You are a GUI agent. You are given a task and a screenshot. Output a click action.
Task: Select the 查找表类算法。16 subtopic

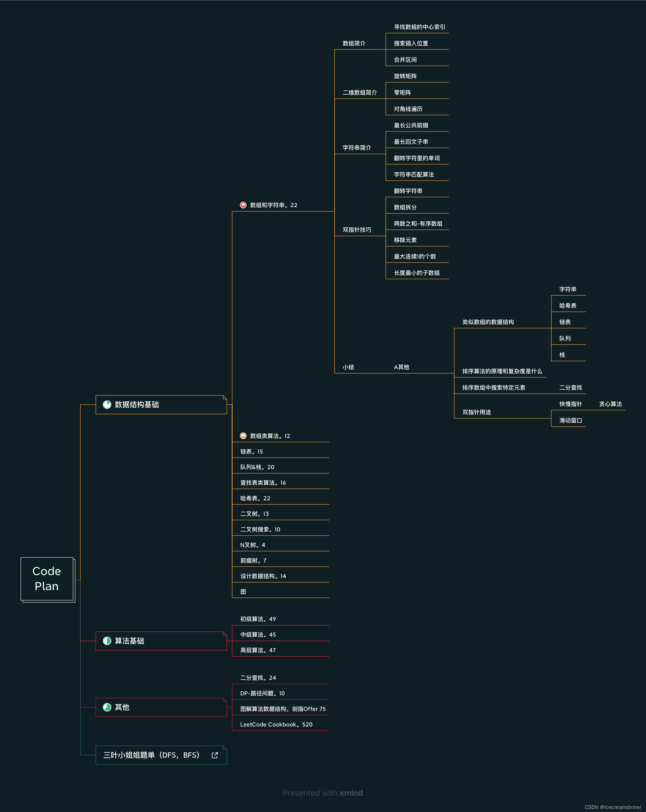[x=263, y=483]
